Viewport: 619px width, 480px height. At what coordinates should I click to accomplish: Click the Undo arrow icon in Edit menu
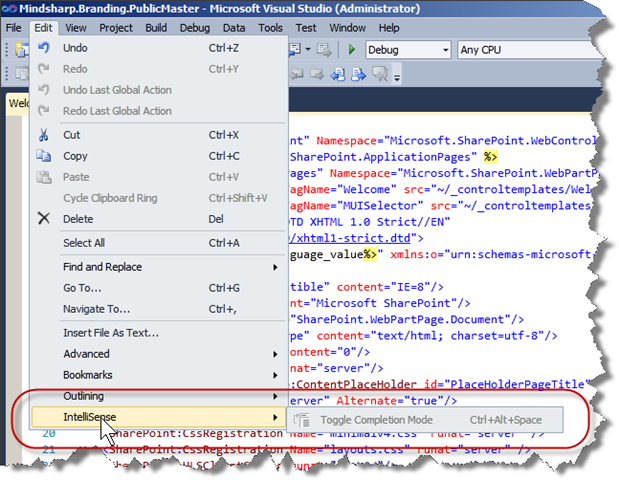point(44,48)
